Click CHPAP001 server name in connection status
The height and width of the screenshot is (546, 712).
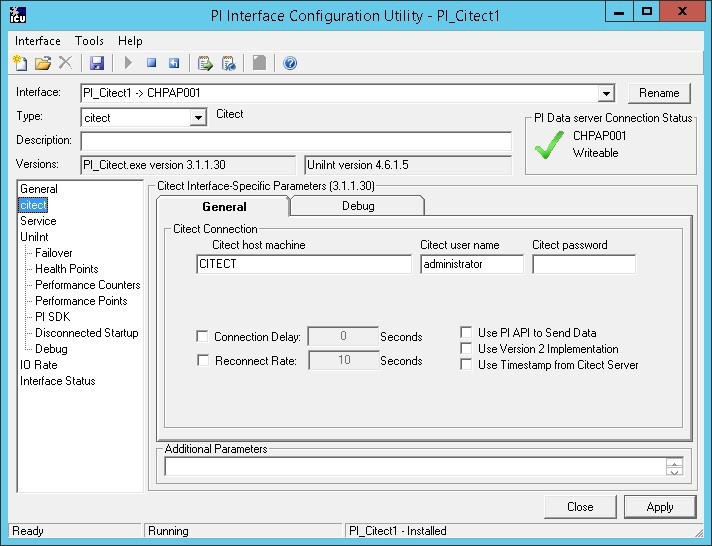599,136
